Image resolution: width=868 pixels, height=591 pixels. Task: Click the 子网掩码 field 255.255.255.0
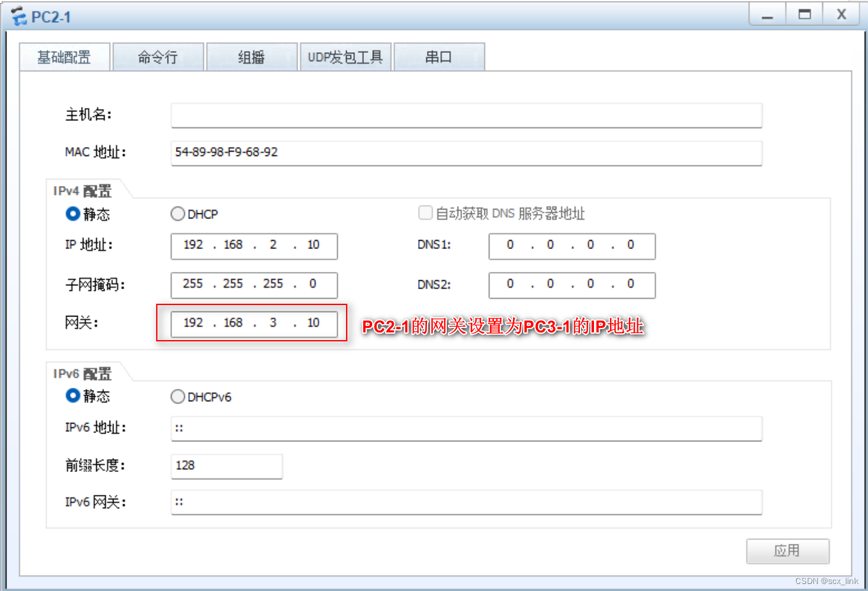(254, 285)
